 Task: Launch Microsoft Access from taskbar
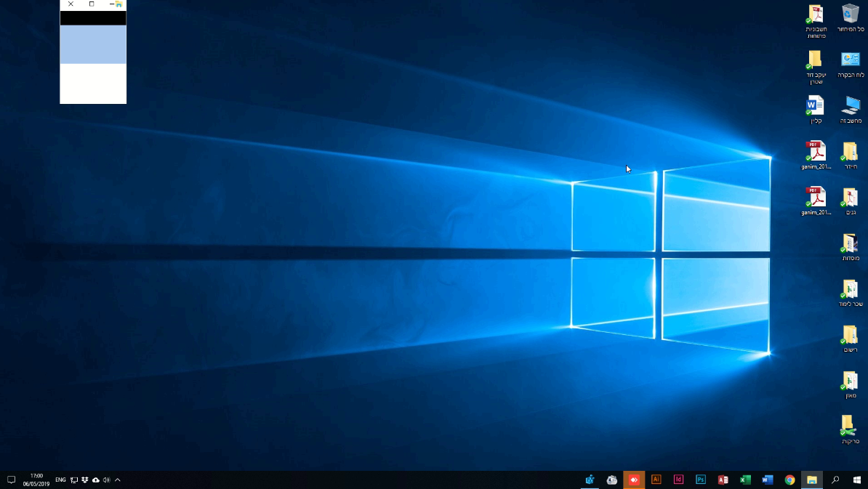723,480
